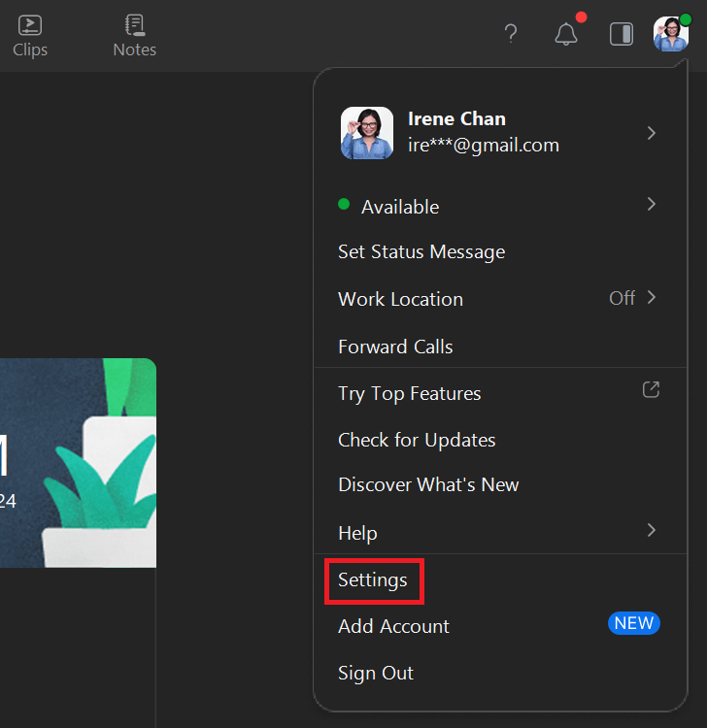The width and height of the screenshot is (707, 728).
Task: Open the Notes tab icon
Action: tap(135, 25)
